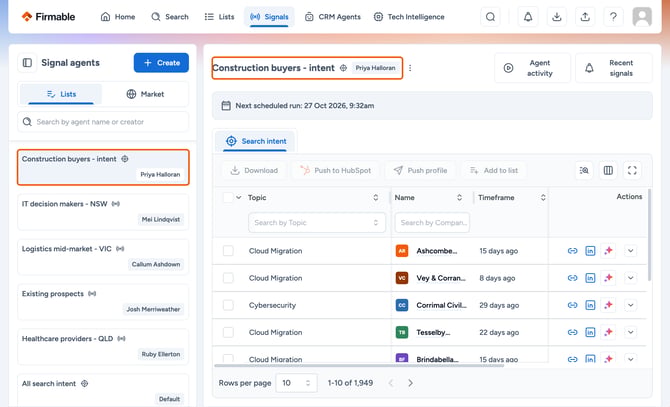
Task: Sort by Topic column arrows
Action: click(376, 197)
